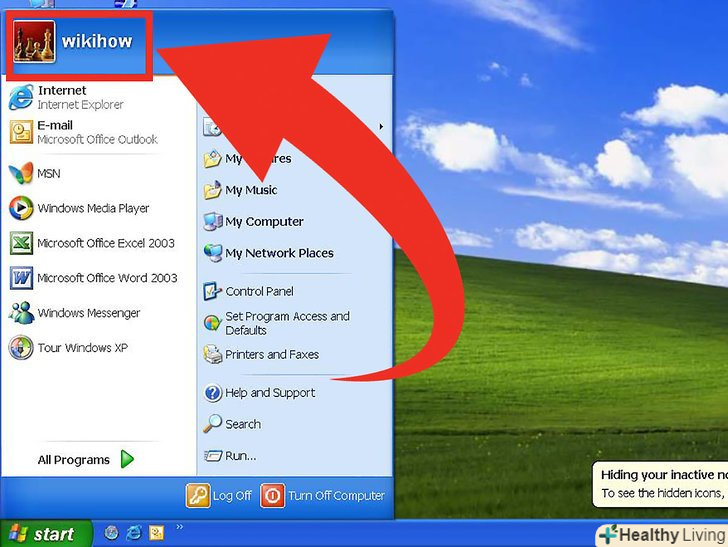Click the My Computer icon
Screen dimensions: 728x547
[213, 221]
